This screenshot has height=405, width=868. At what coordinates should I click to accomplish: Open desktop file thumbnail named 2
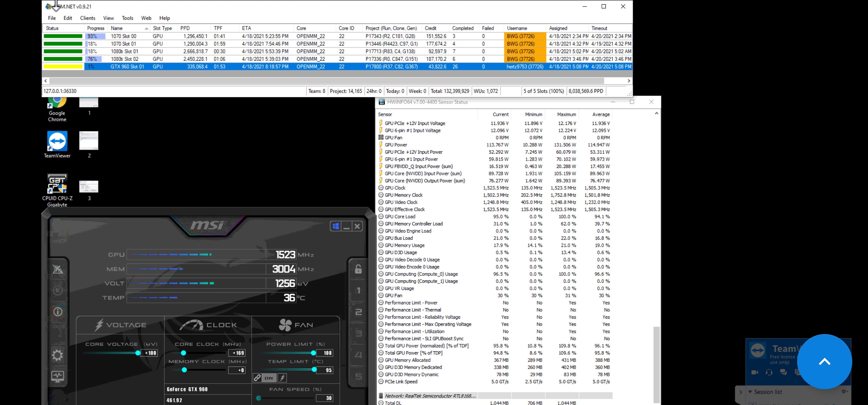pos(89,145)
